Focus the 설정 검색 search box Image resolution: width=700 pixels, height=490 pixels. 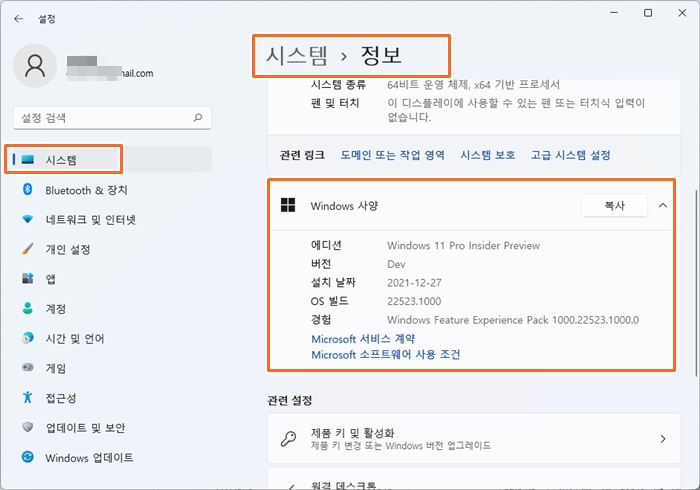(x=112, y=118)
